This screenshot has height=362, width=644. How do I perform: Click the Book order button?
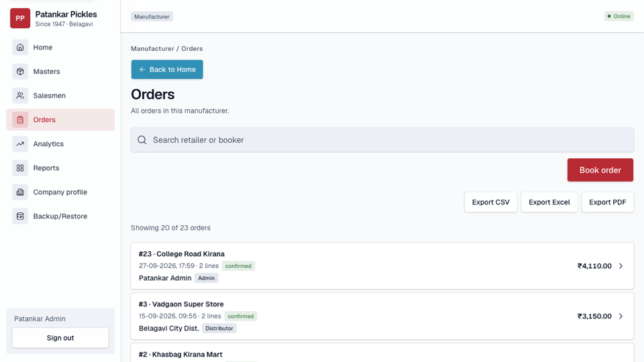tap(600, 170)
